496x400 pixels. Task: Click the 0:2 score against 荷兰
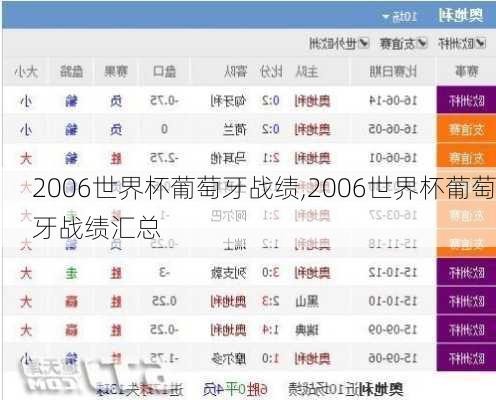(271, 129)
